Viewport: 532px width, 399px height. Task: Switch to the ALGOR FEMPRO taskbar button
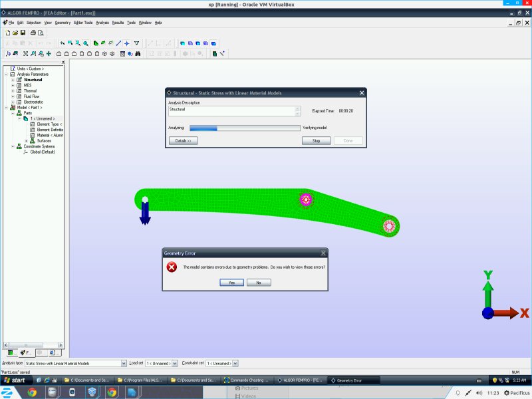click(x=301, y=380)
